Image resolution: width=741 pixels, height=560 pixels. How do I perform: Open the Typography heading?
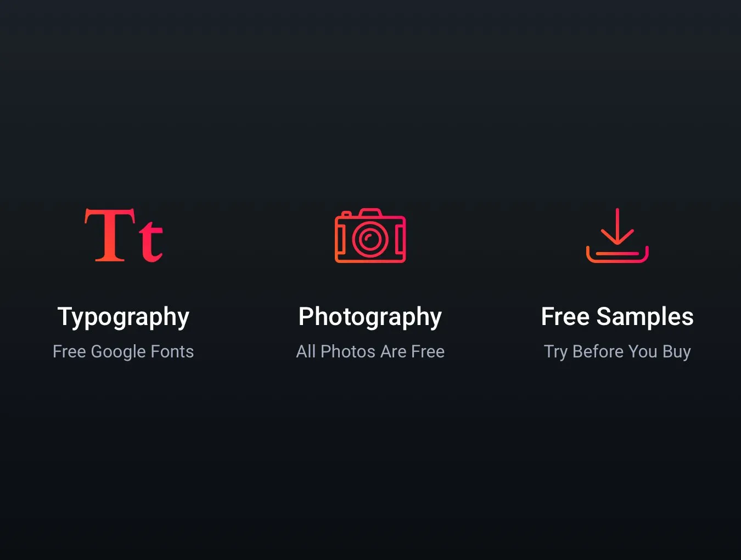click(123, 317)
